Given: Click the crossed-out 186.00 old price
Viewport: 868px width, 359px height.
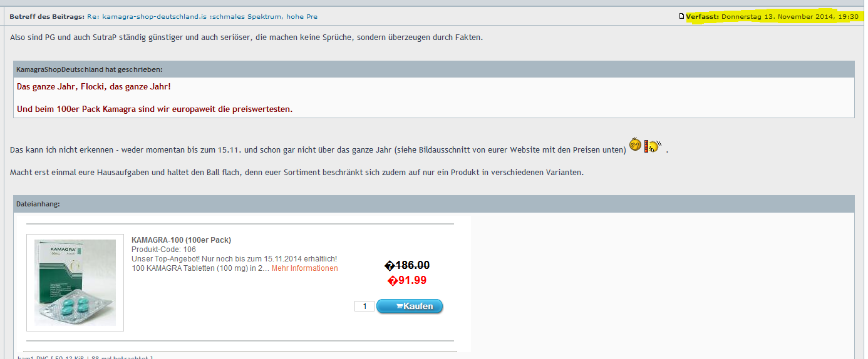Looking at the screenshot, I should pos(411,265).
